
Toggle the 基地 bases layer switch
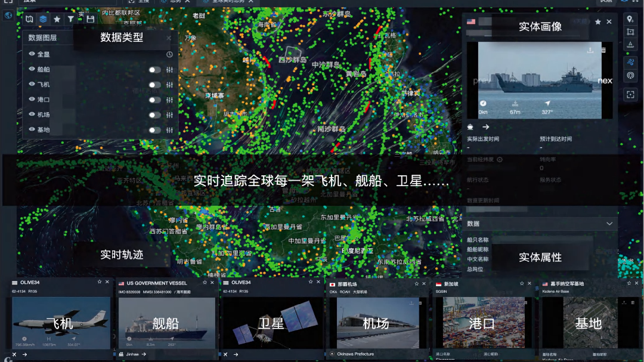pyautogui.click(x=155, y=130)
